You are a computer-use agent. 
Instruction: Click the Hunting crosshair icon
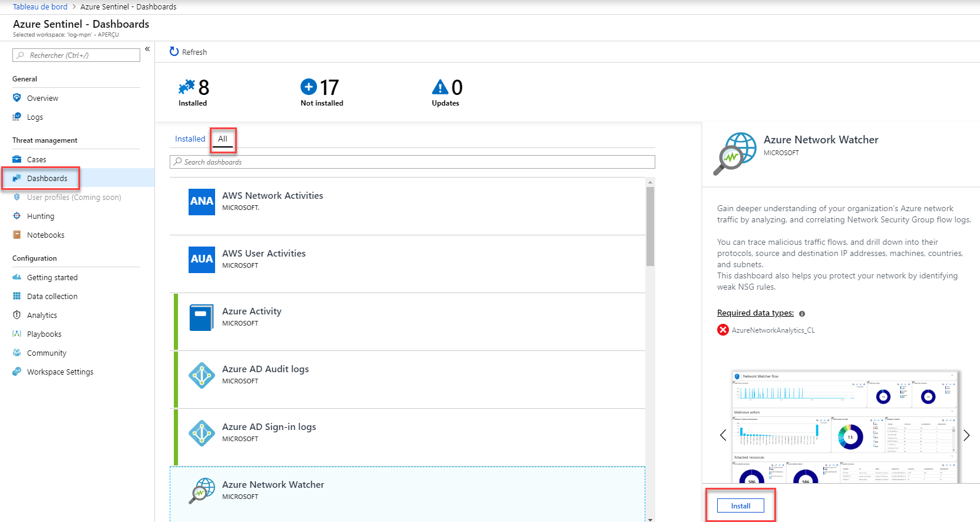[17, 216]
